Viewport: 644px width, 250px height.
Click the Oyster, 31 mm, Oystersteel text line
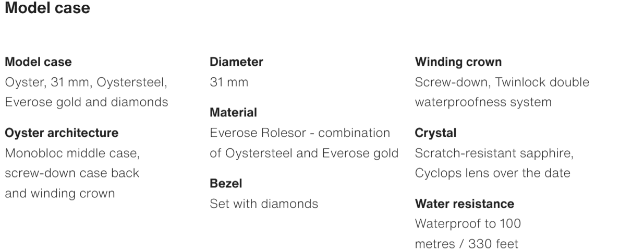click(86, 82)
